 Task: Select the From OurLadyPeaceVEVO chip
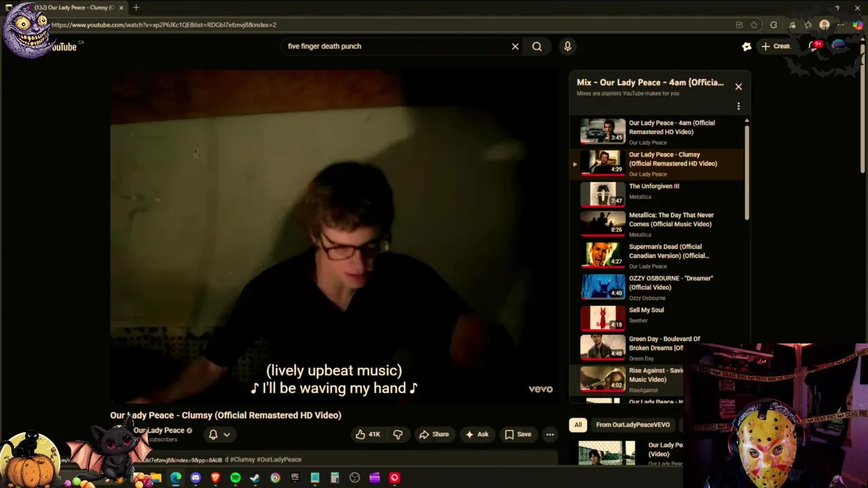click(x=633, y=425)
